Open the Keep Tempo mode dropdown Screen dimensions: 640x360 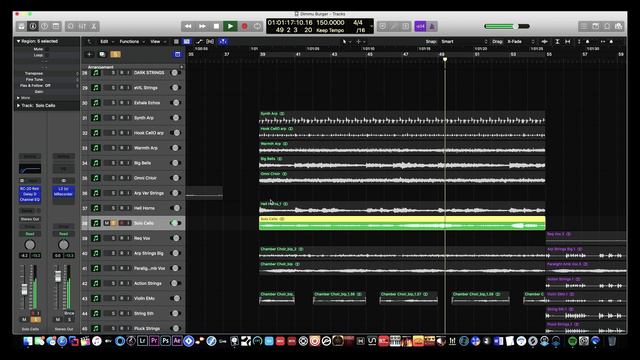coord(330,31)
